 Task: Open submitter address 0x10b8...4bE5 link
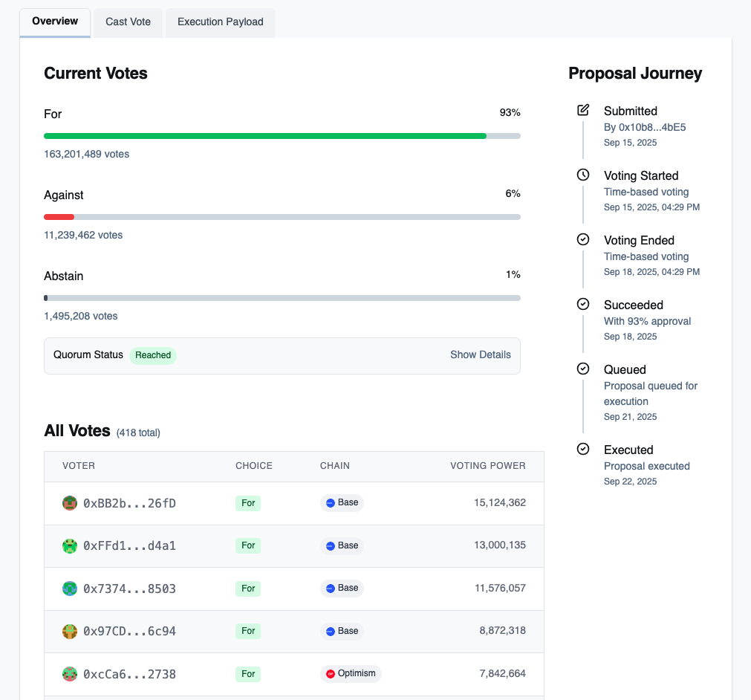click(645, 127)
